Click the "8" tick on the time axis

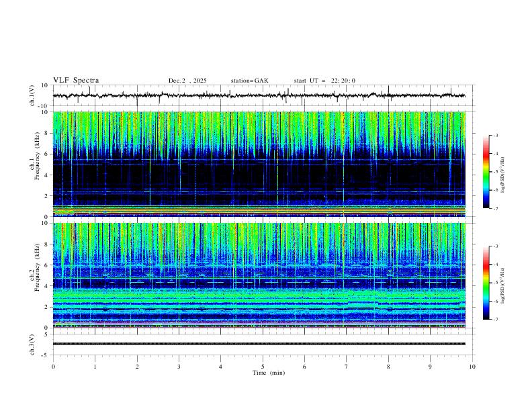coord(388,367)
